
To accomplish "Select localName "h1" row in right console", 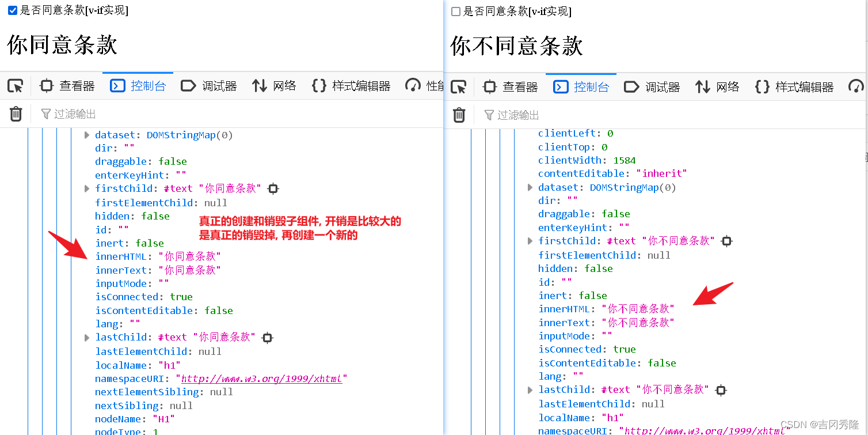I will 581,418.
